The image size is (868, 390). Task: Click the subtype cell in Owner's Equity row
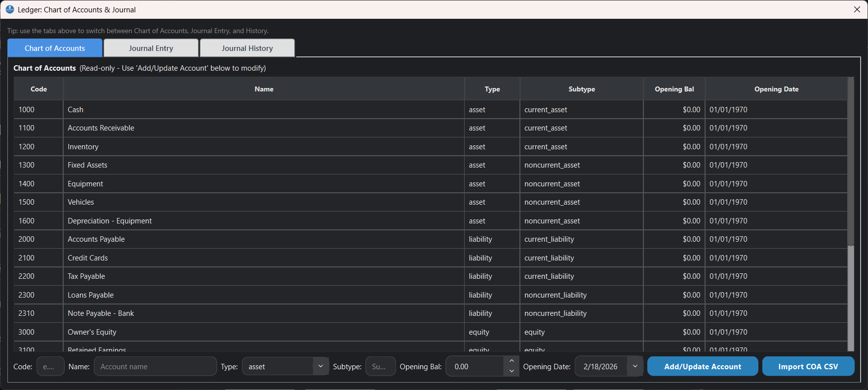582,332
